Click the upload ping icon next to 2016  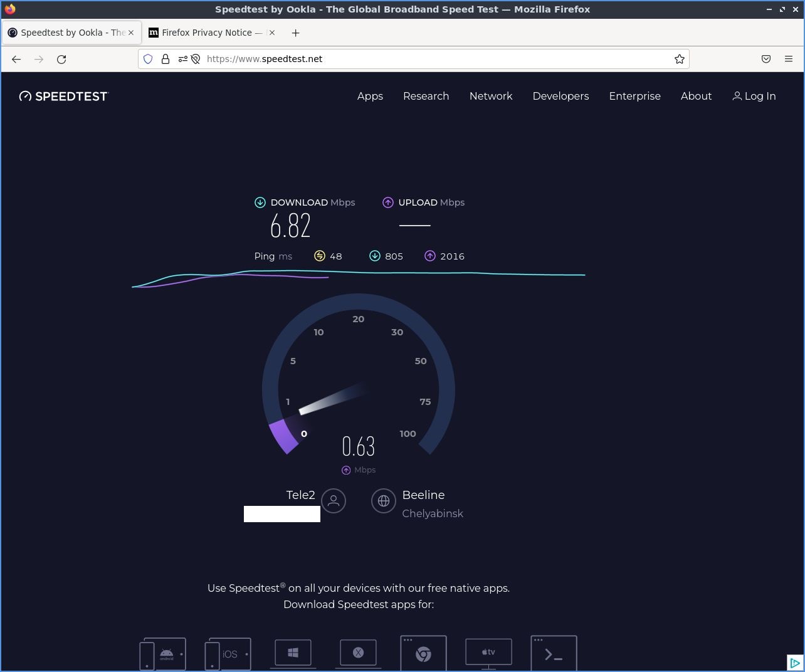point(430,256)
